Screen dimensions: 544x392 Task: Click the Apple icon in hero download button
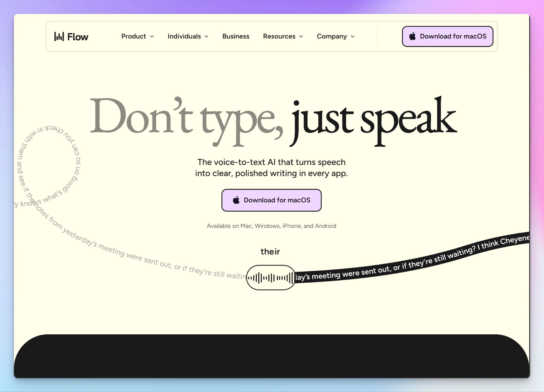236,200
